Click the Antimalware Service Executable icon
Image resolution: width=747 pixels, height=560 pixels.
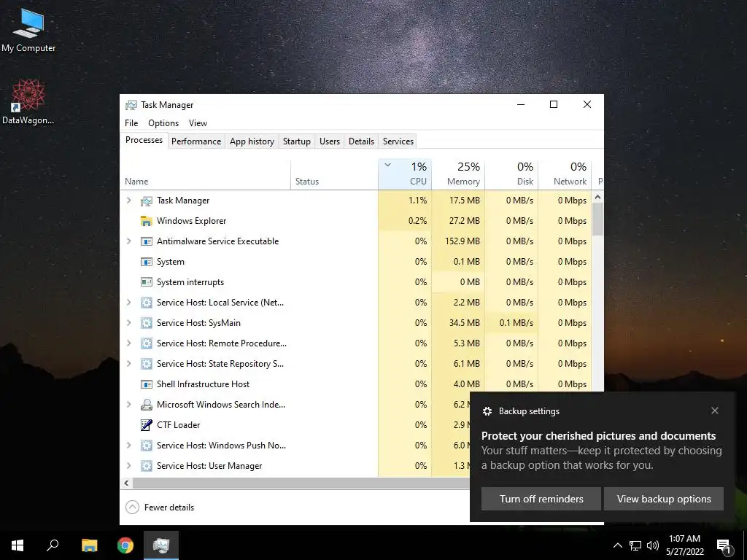click(x=146, y=241)
